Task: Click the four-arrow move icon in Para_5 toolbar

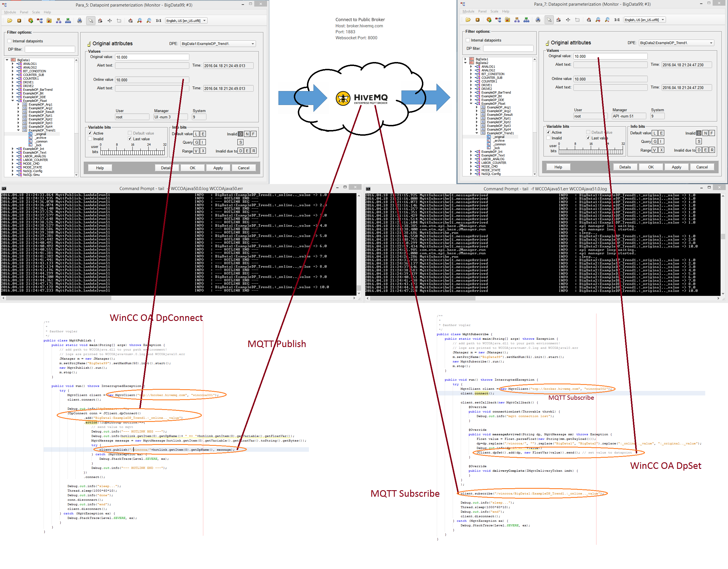Action: pyautogui.click(x=110, y=21)
